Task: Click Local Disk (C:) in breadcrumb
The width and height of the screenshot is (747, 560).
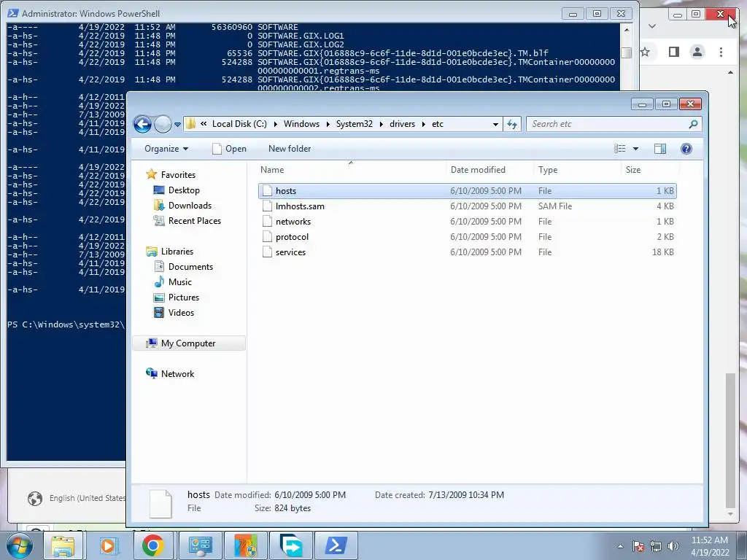Action: coord(239,124)
